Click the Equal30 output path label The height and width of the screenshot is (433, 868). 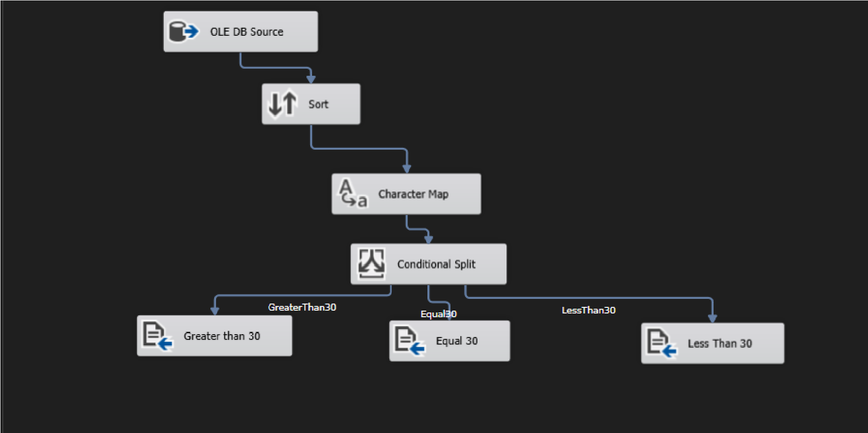439,313
